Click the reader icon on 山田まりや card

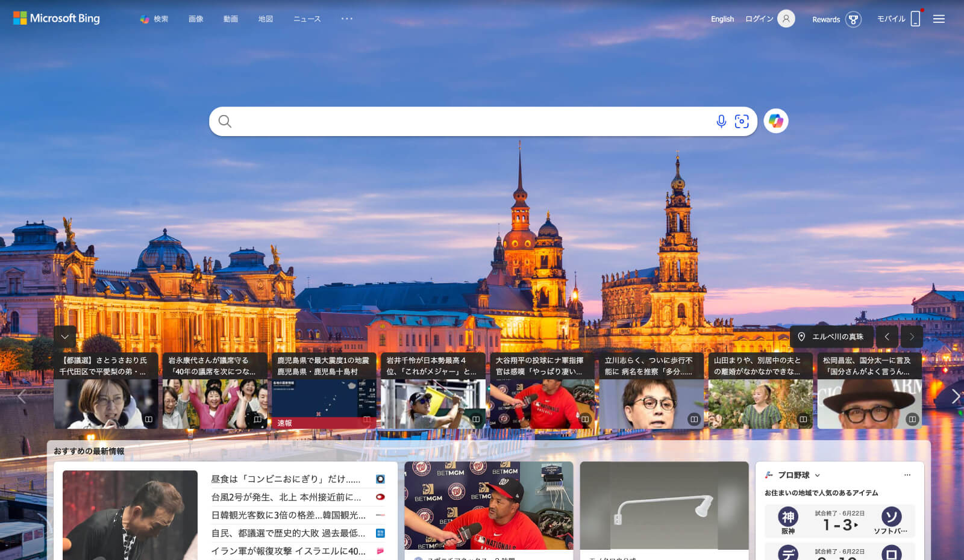(x=803, y=419)
